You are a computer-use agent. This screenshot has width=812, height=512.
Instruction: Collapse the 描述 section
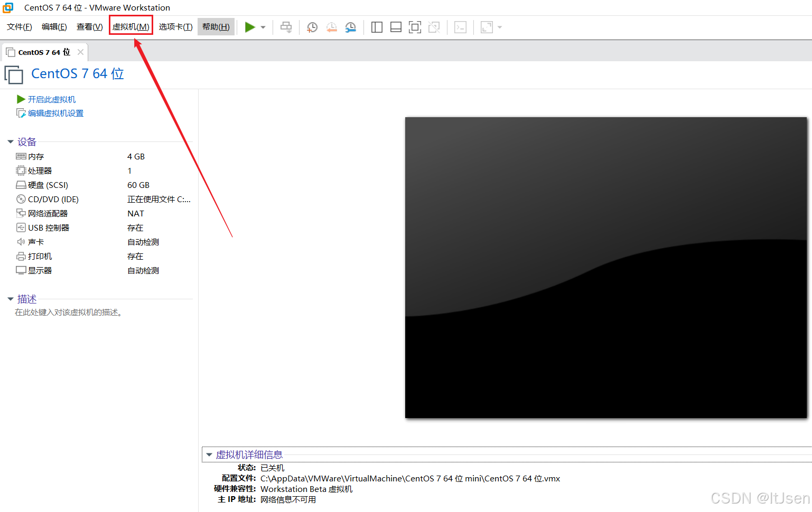tap(10, 299)
